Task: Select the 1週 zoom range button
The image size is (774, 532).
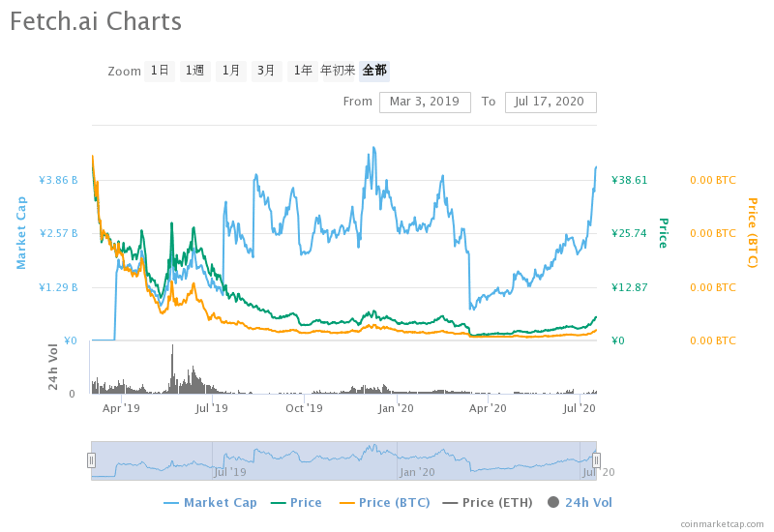Action: point(195,71)
